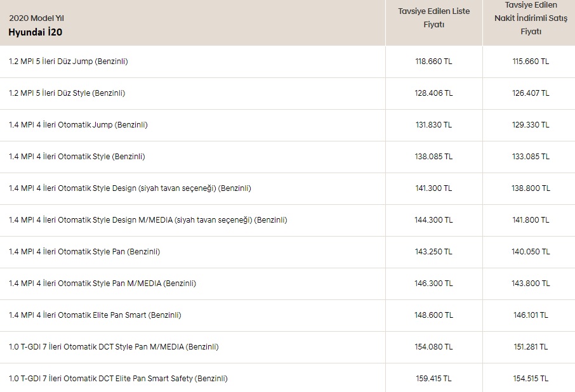Click the Hyundai İ20 model heading
The image size is (575, 392).
coord(35,32)
